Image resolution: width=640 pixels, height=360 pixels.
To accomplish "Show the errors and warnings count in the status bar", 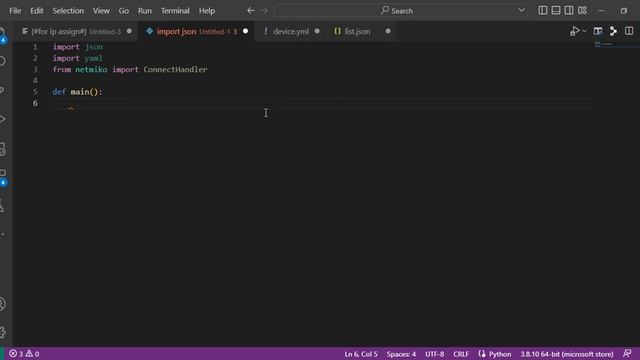I will pyautogui.click(x=24, y=354).
